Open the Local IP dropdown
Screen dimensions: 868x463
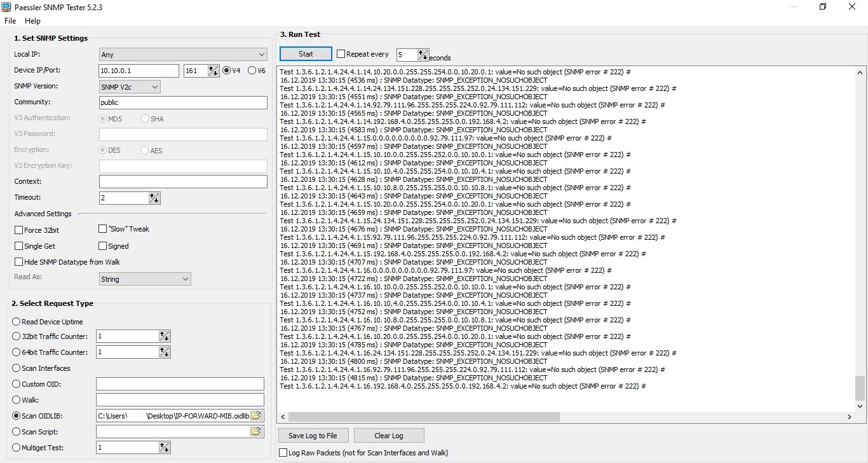point(183,55)
